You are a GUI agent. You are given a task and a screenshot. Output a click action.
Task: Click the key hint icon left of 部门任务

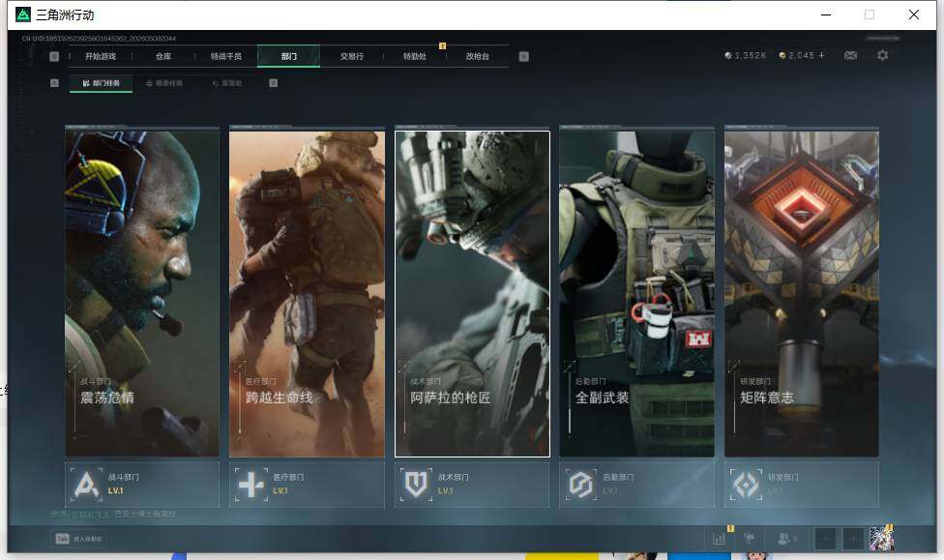[54, 83]
